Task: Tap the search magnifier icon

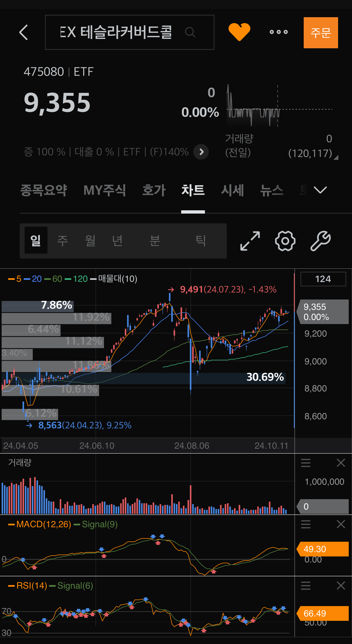Action: 190,32
